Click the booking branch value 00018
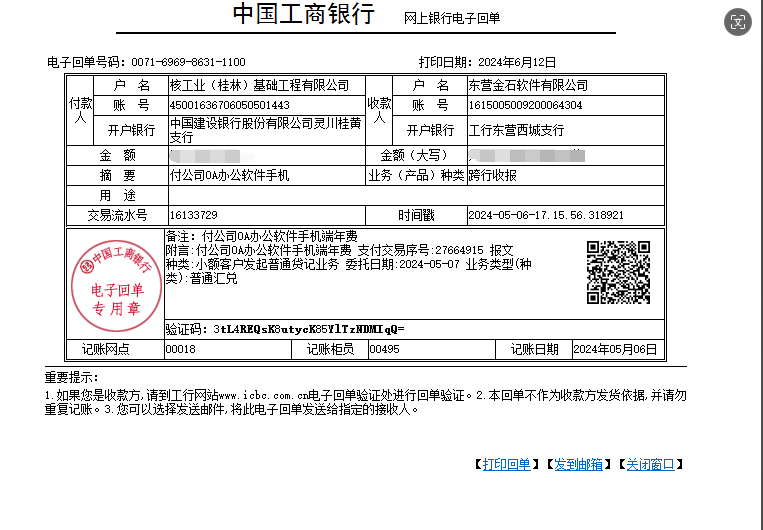763x530 pixels. click(x=181, y=349)
